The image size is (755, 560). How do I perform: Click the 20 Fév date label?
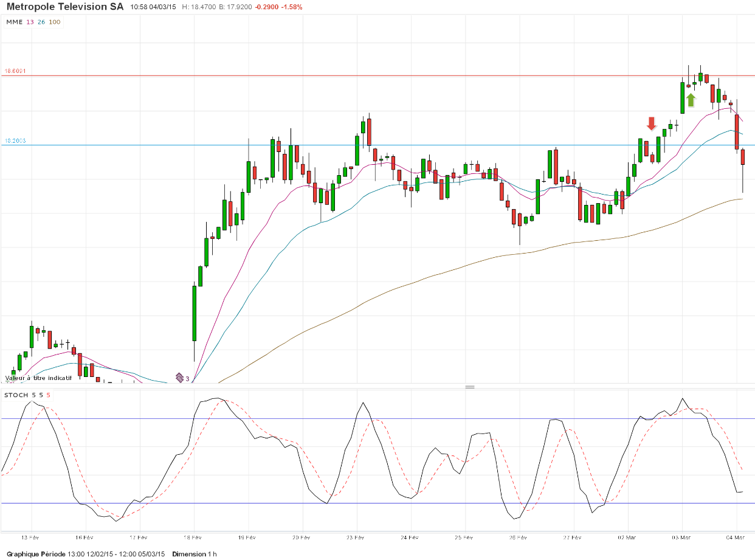(302, 538)
